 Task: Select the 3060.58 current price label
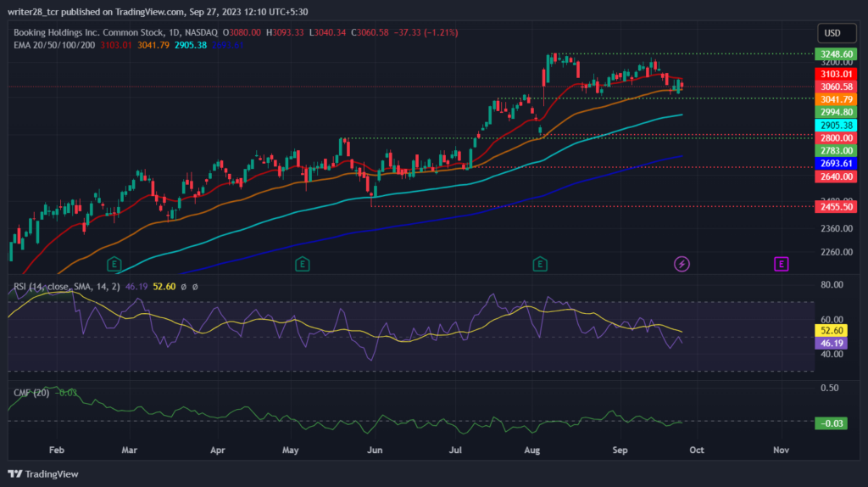[836, 87]
